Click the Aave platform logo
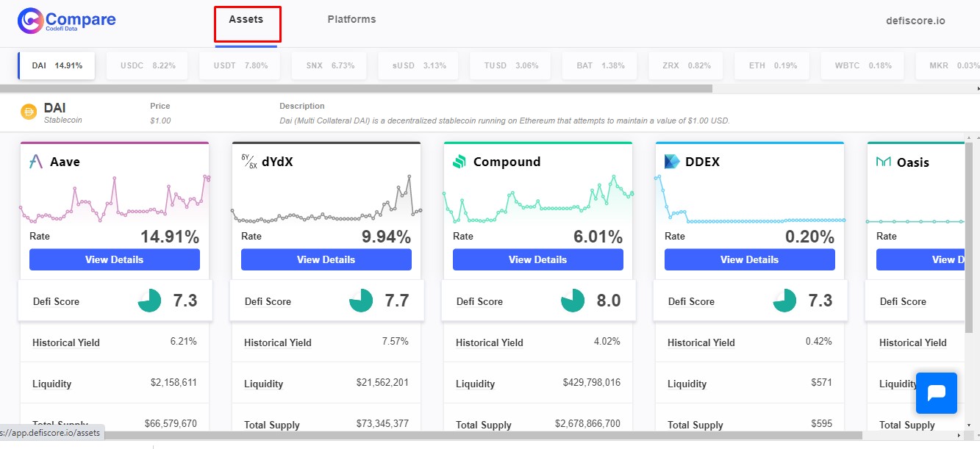Image resolution: width=980 pixels, height=449 pixels. (36, 162)
